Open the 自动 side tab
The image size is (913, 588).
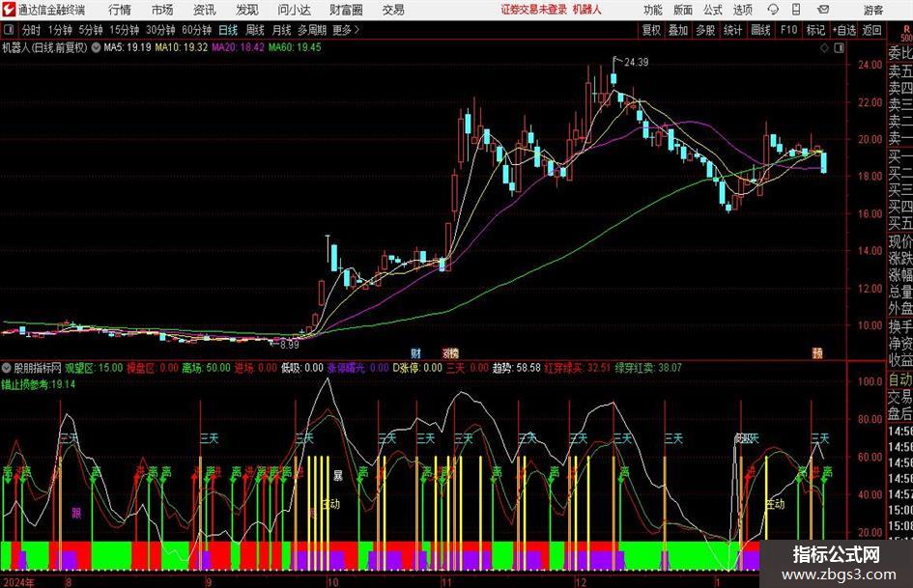click(x=900, y=379)
